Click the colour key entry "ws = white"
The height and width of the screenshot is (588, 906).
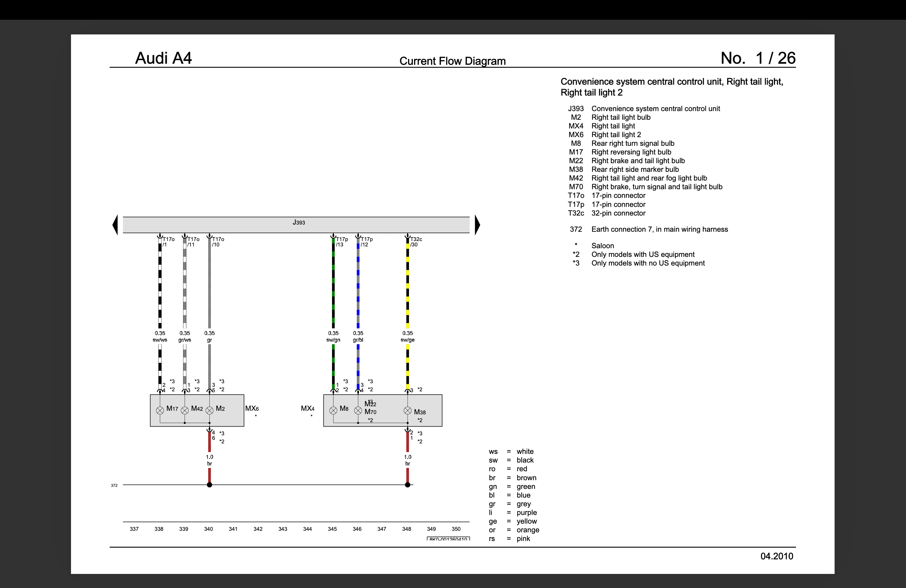click(511, 451)
